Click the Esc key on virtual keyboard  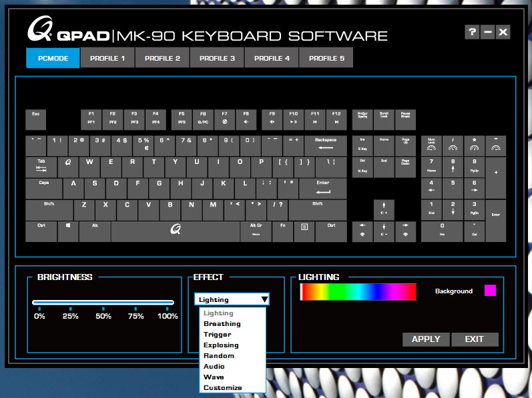click(x=35, y=119)
